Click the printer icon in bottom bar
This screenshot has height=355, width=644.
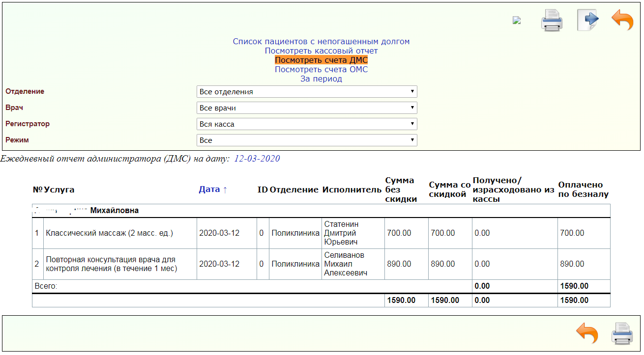621,333
